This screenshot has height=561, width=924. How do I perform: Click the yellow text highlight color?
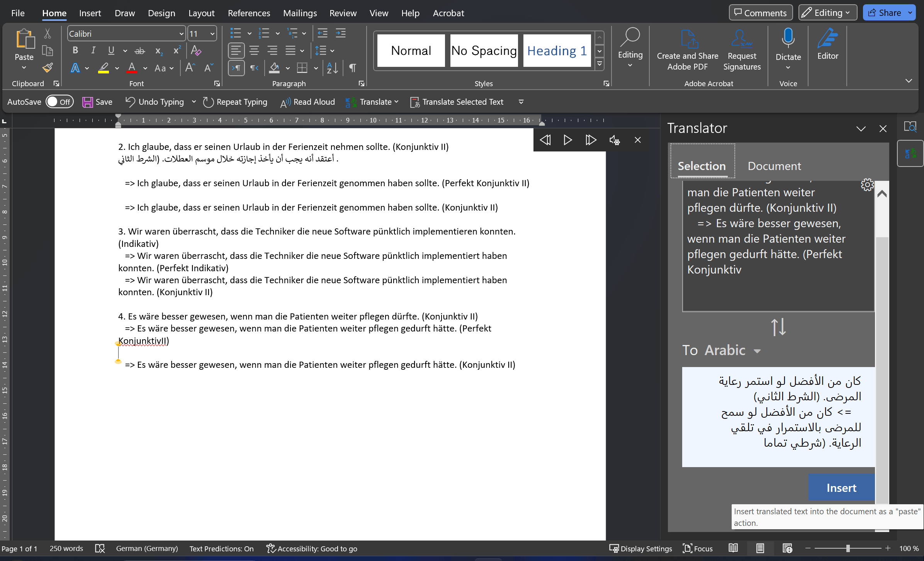[103, 68]
